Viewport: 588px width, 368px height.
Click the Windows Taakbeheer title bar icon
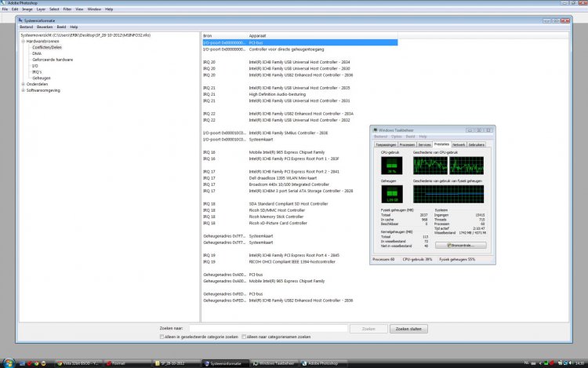click(375, 130)
